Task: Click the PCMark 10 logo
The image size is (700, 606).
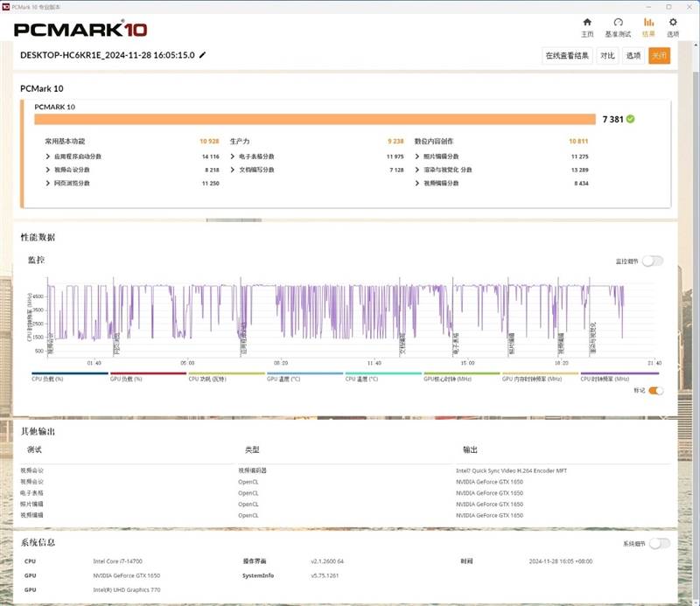Action: (x=80, y=29)
